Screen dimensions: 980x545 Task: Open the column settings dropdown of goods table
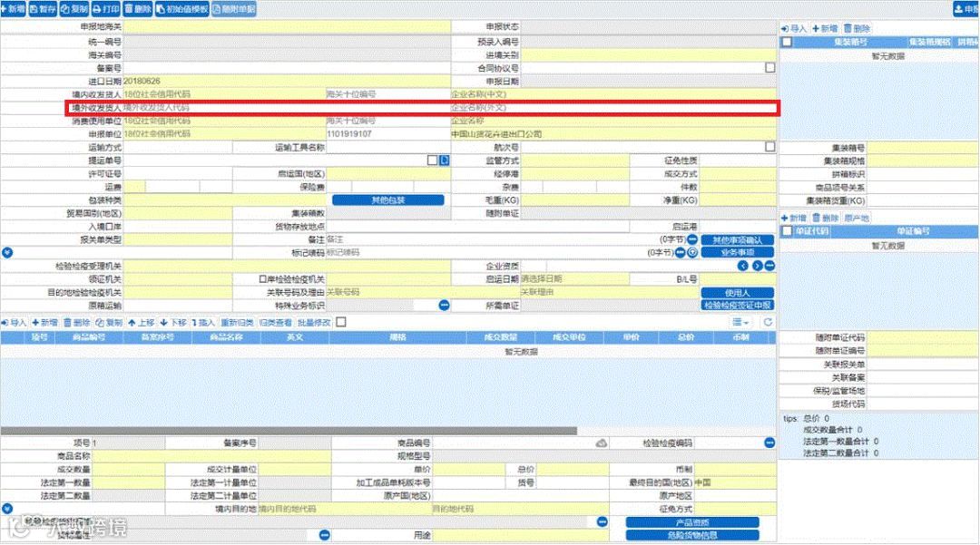click(x=740, y=322)
